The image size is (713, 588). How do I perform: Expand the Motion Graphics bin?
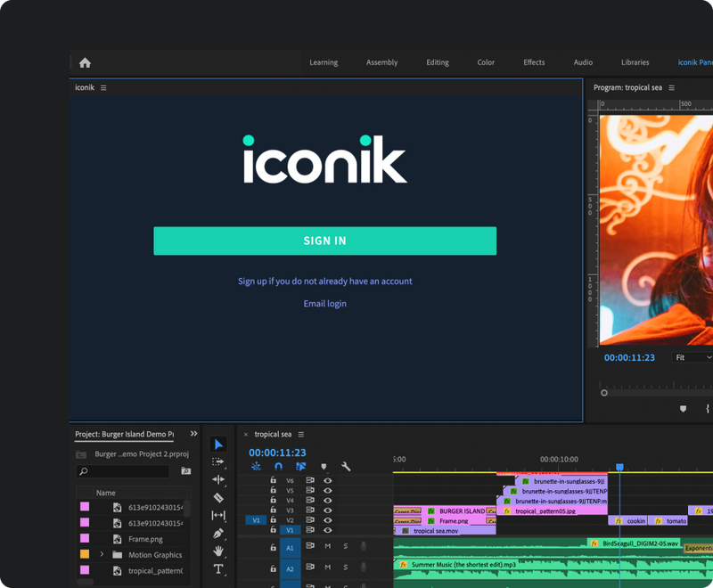103,554
